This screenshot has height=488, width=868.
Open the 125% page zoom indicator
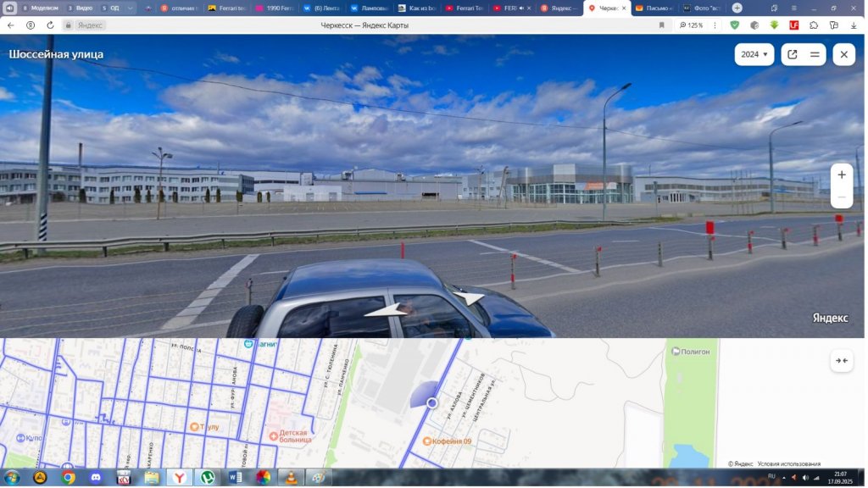tap(691, 25)
